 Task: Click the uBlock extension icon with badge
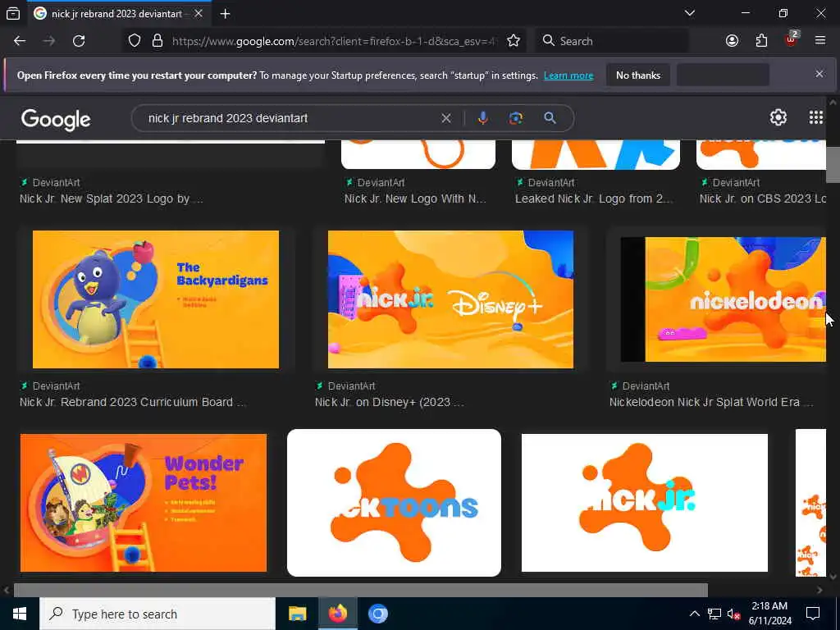point(792,40)
